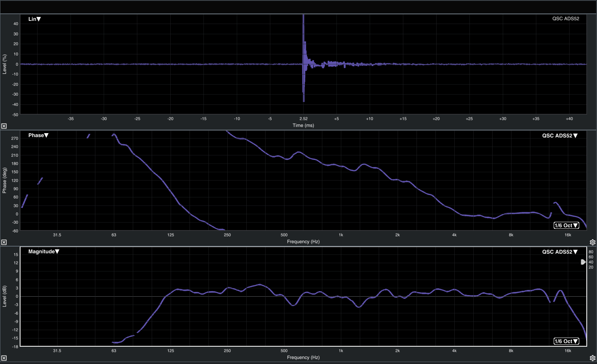Click the magnitude range slider arrow handle

pyautogui.click(x=583, y=262)
